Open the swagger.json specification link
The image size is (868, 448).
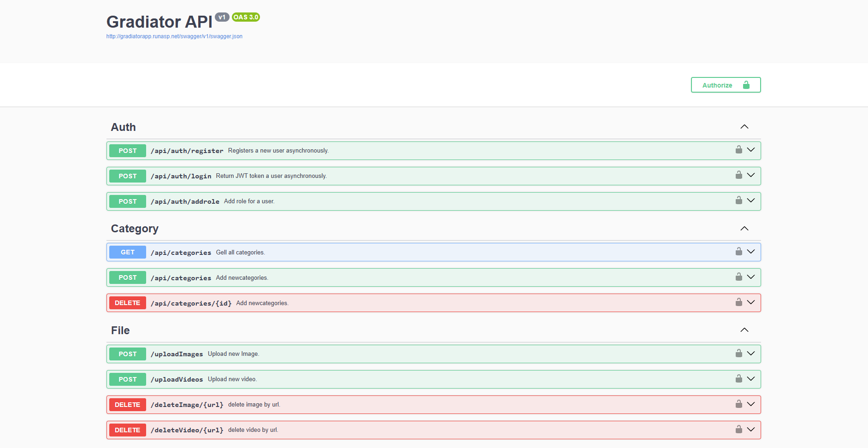174,36
